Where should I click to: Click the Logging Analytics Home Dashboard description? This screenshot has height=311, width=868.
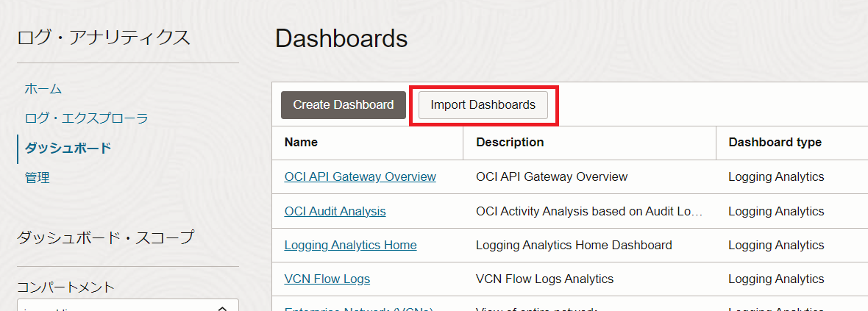tap(574, 245)
